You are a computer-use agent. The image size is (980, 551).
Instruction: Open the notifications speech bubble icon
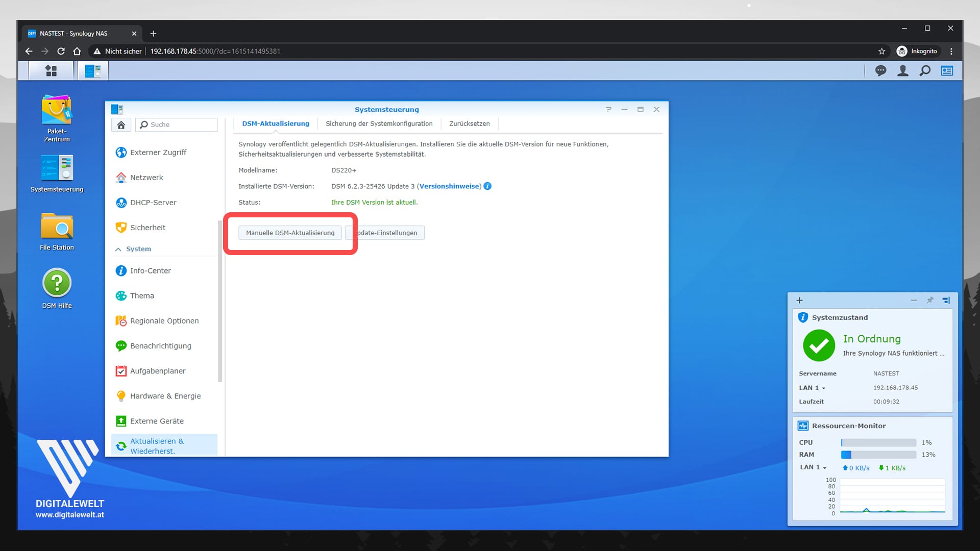[x=880, y=71]
